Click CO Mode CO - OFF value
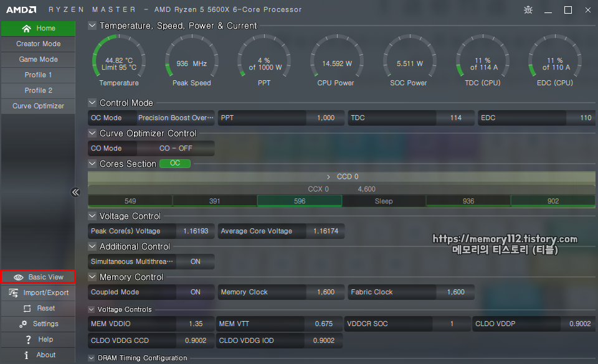 pos(176,149)
